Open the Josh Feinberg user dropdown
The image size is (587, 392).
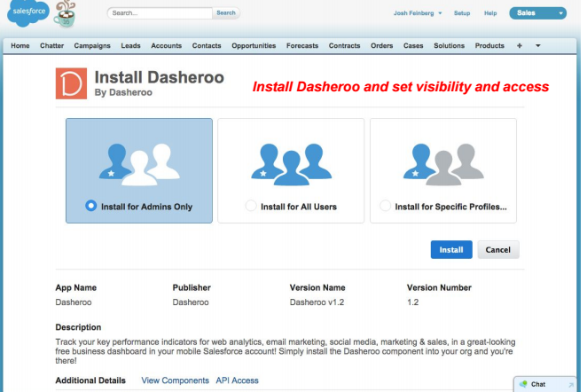[418, 13]
